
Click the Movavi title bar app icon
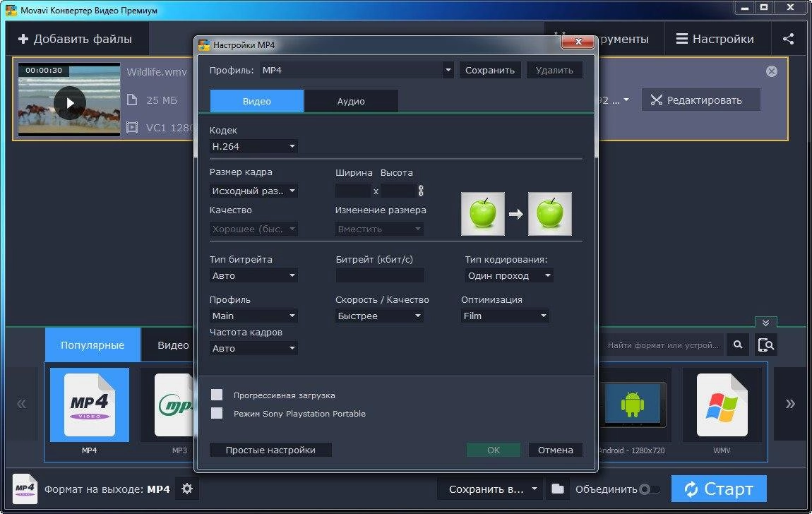coord(11,10)
